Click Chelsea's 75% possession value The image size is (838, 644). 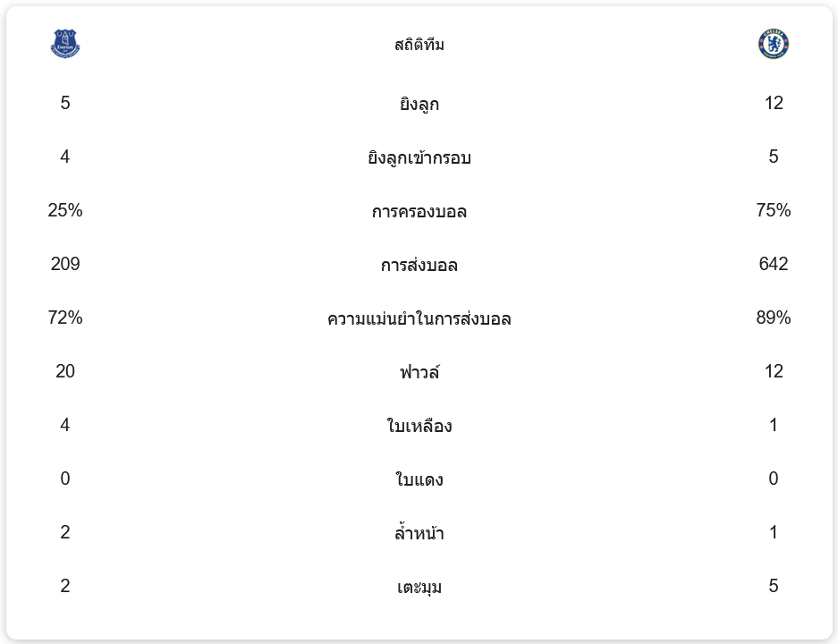(x=774, y=210)
